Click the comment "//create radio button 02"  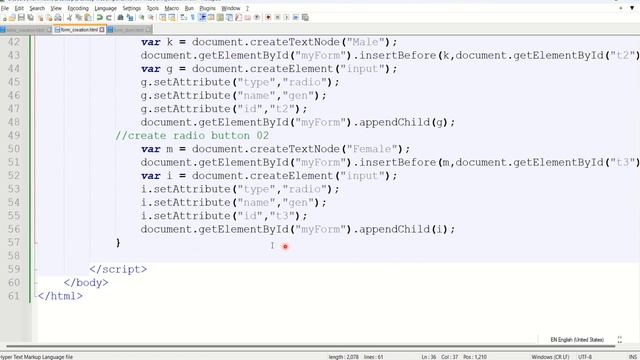click(x=192, y=136)
